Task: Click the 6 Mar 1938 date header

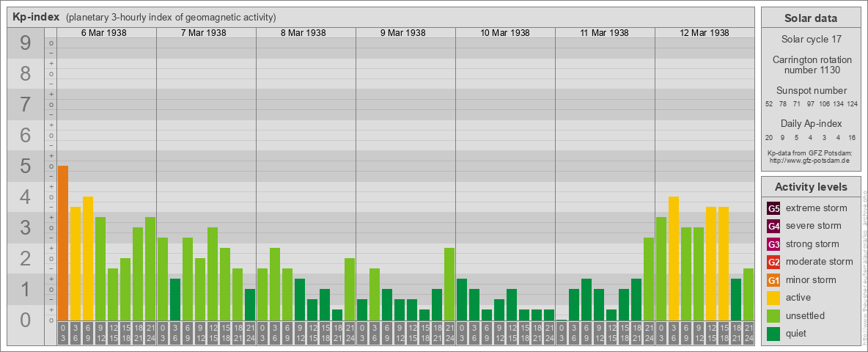Action: point(103,33)
